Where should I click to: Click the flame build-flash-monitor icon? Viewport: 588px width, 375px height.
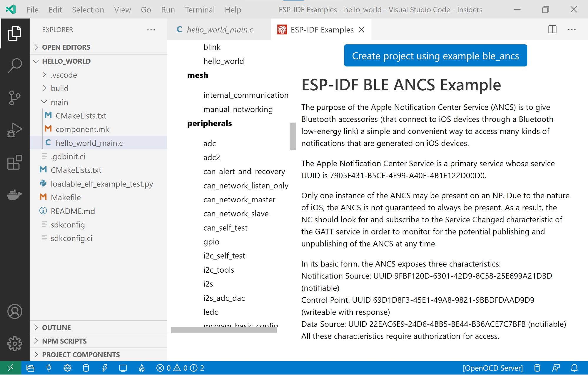point(142,368)
